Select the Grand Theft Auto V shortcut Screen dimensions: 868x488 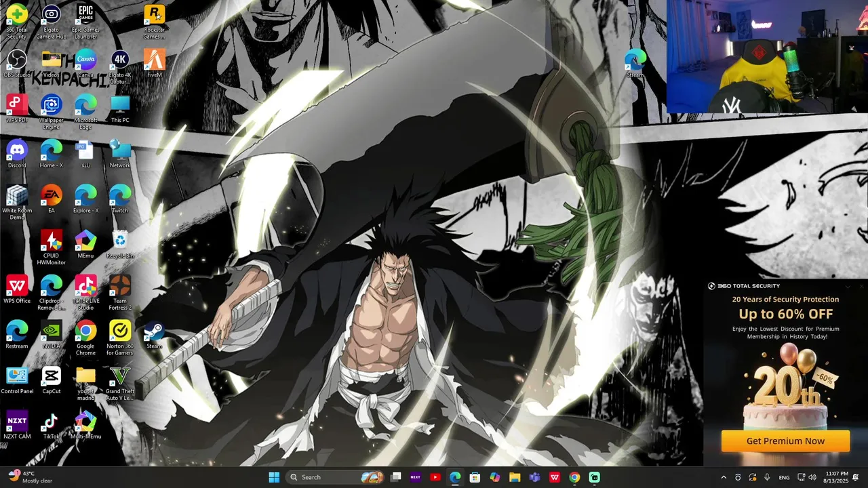[x=120, y=384]
